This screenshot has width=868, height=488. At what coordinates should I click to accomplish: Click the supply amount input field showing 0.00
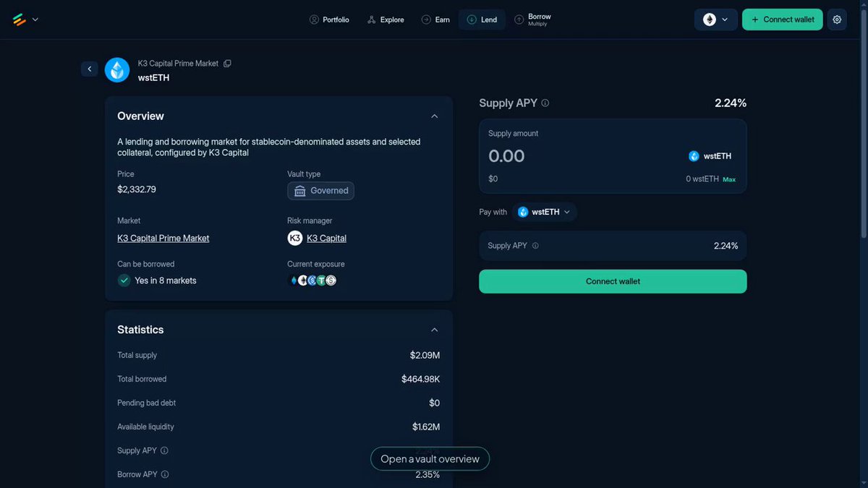pyautogui.click(x=506, y=156)
